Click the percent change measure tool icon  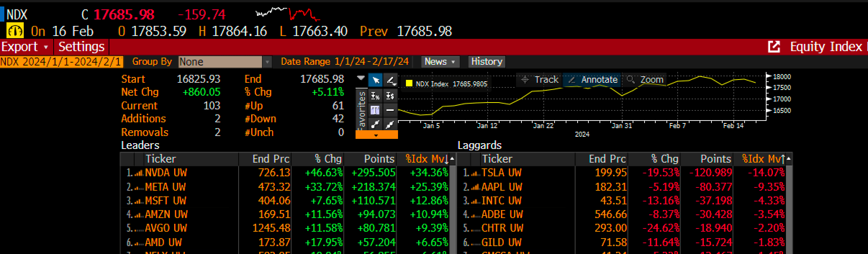point(375,96)
